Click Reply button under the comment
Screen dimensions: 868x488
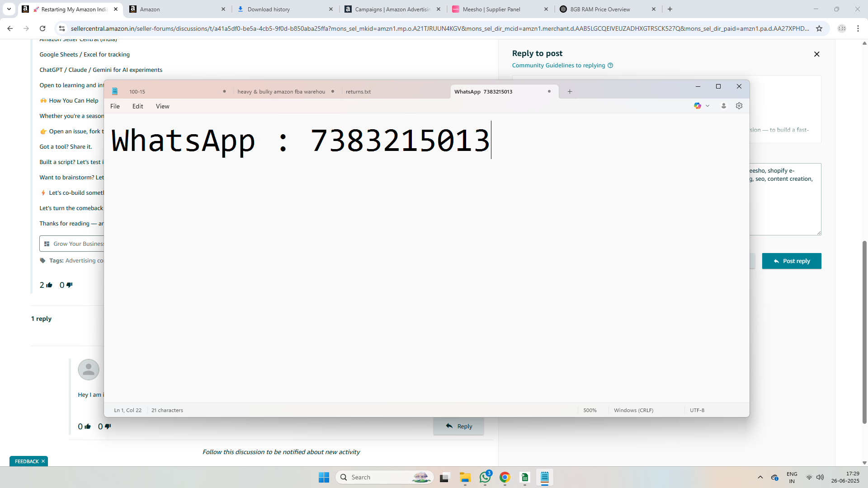coord(458,426)
